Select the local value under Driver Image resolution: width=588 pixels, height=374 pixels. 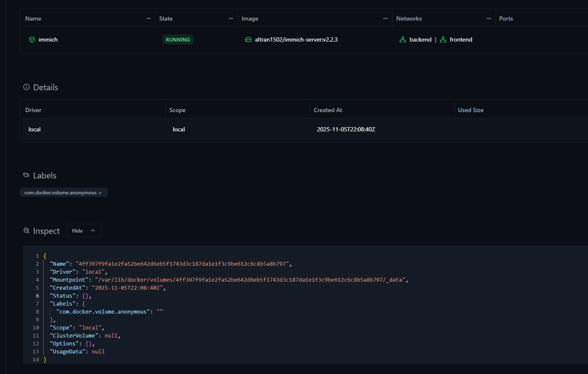[34, 129]
